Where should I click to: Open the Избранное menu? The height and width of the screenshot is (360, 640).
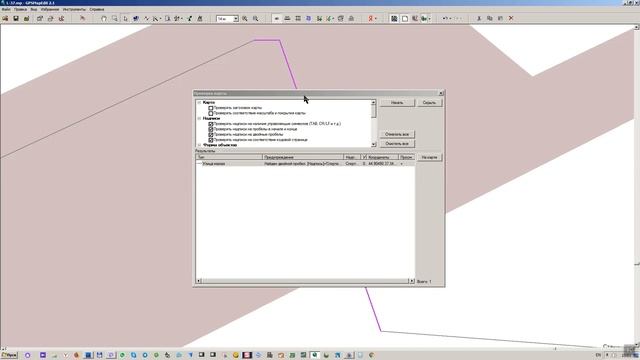coord(50,9)
